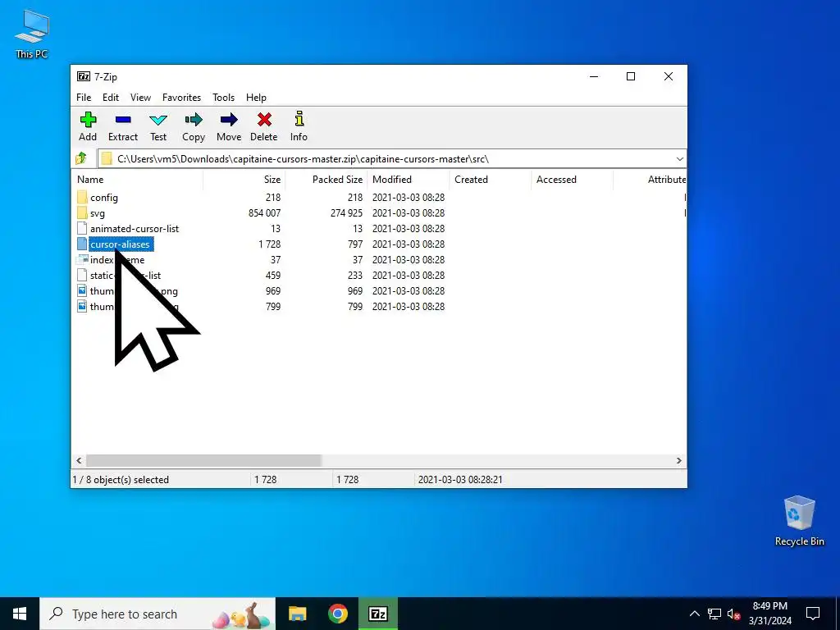This screenshot has height=630, width=840.
Task: Sort by the Modified column header
Action: click(409, 180)
